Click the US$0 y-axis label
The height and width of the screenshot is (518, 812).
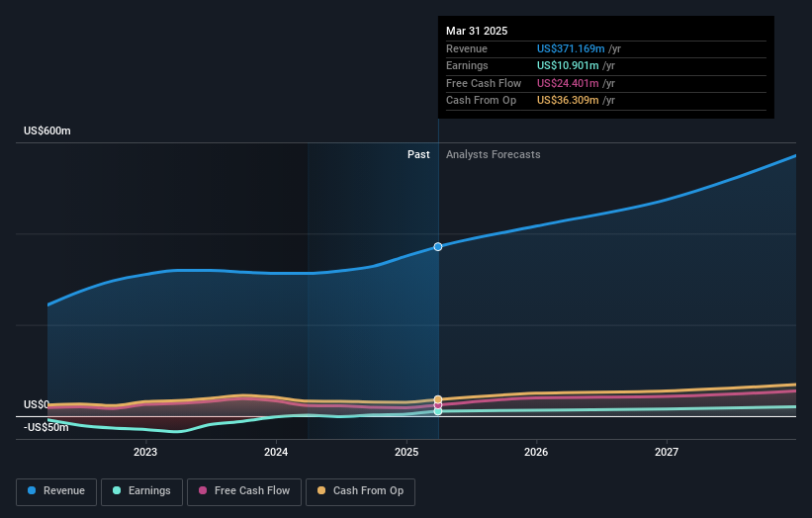point(37,404)
